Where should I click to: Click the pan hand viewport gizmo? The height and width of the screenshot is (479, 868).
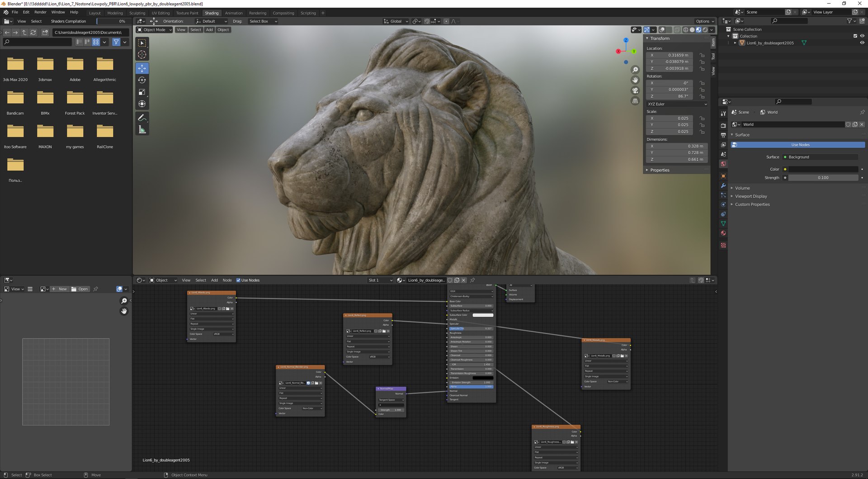tap(635, 80)
